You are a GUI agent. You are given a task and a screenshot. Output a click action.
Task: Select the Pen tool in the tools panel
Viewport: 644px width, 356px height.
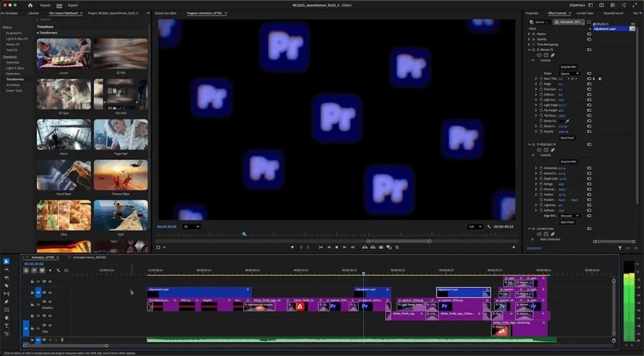pyautogui.click(x=6, y=302)
